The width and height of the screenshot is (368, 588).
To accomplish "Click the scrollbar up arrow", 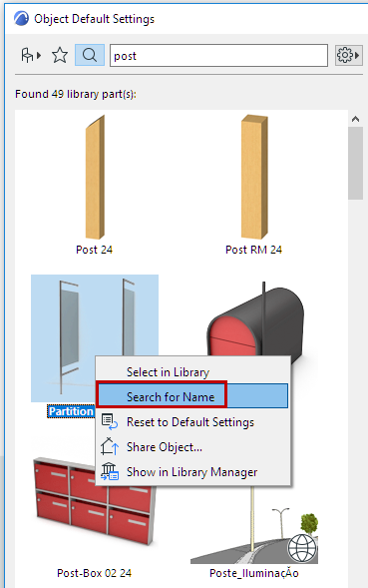I will point(356,119).
